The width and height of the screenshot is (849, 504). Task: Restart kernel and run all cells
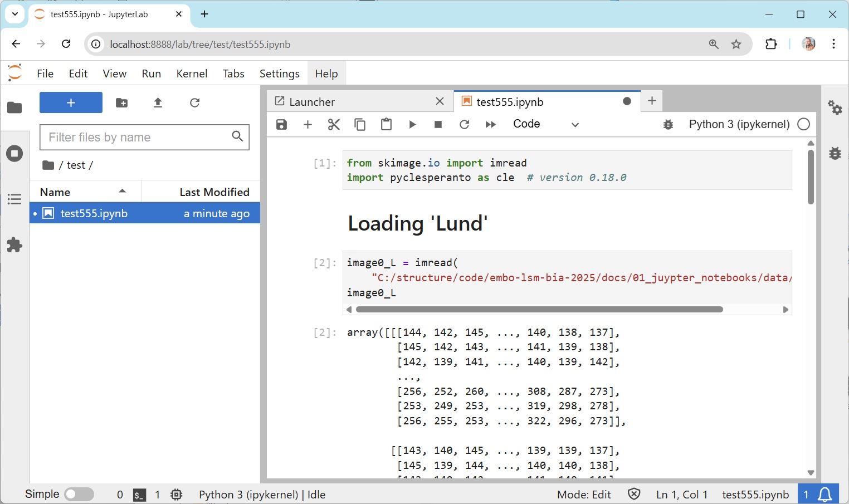click(490, 124)
